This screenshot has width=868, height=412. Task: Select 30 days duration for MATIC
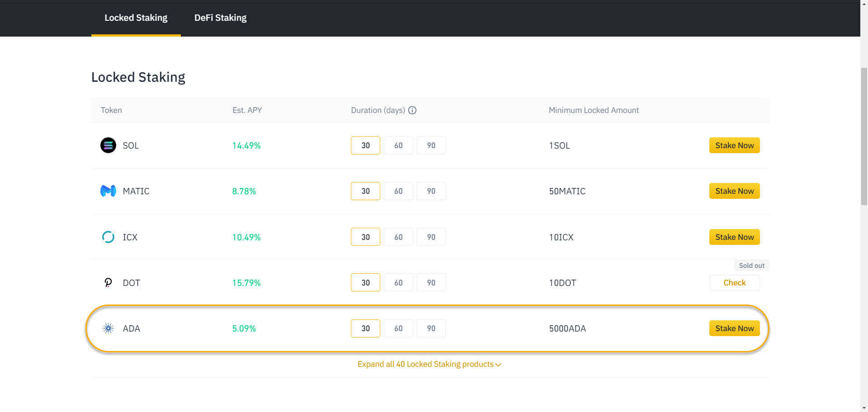[x=365, y=191]
